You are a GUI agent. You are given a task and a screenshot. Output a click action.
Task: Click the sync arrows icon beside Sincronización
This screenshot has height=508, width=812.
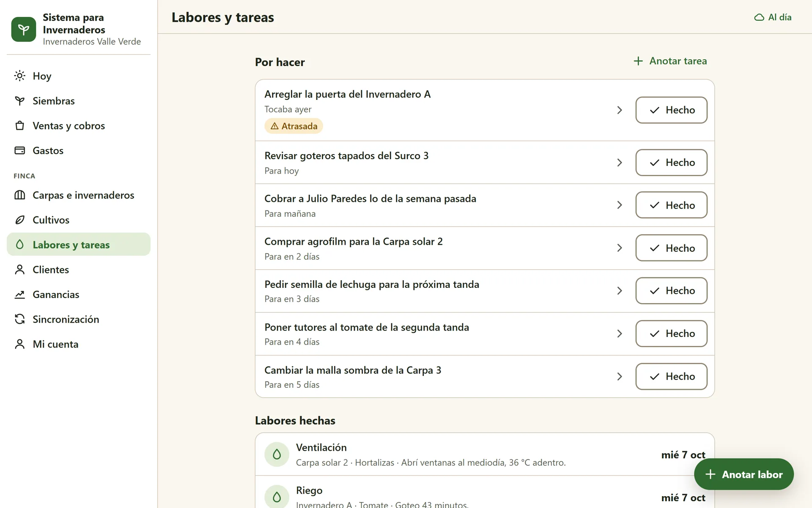pos(19,319)
